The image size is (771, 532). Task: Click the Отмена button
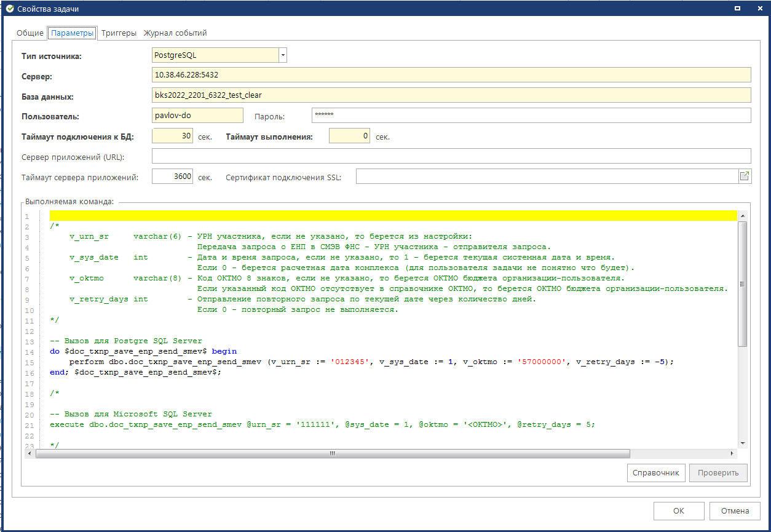(735, 510)
